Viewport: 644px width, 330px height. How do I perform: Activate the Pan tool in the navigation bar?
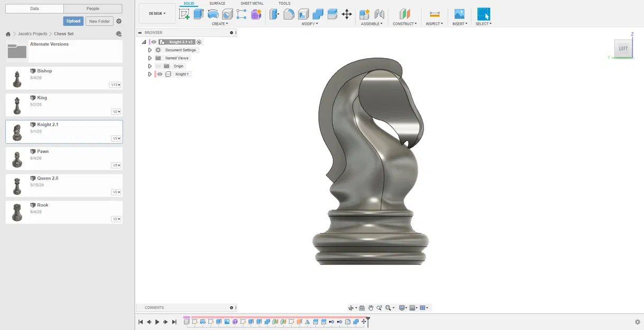371,307
